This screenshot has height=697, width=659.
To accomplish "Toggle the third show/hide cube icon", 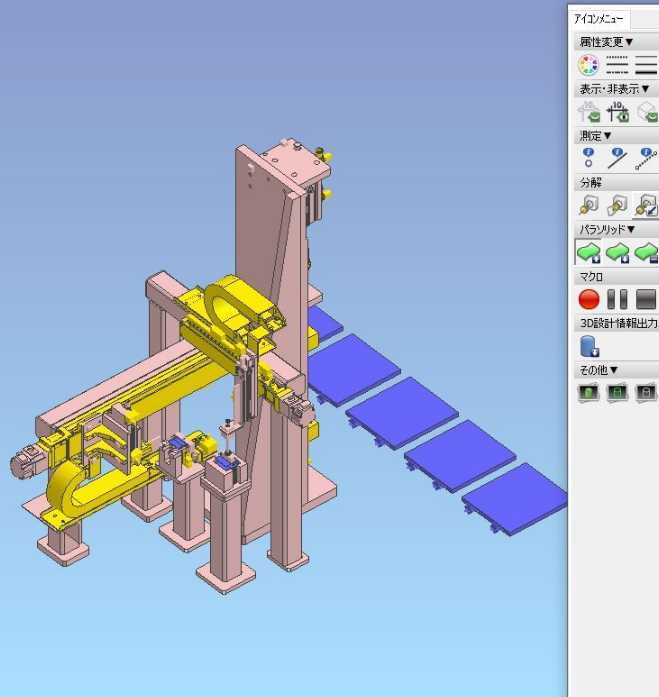I will click(647, 112).
